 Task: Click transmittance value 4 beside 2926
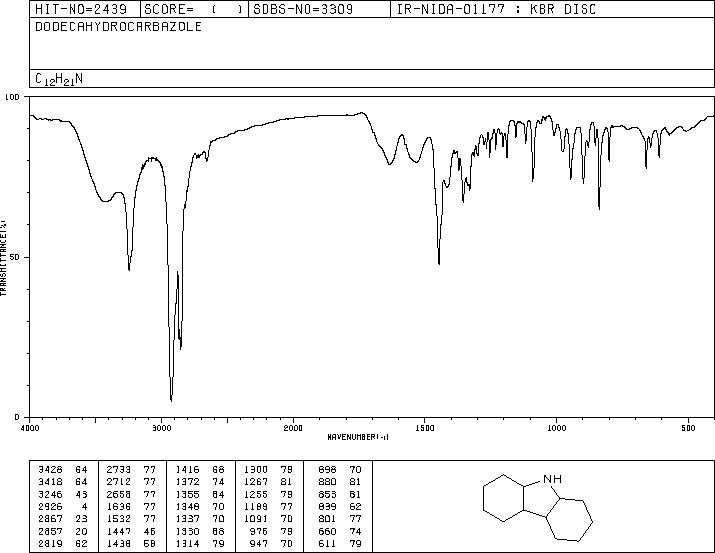tap(84, 506)
